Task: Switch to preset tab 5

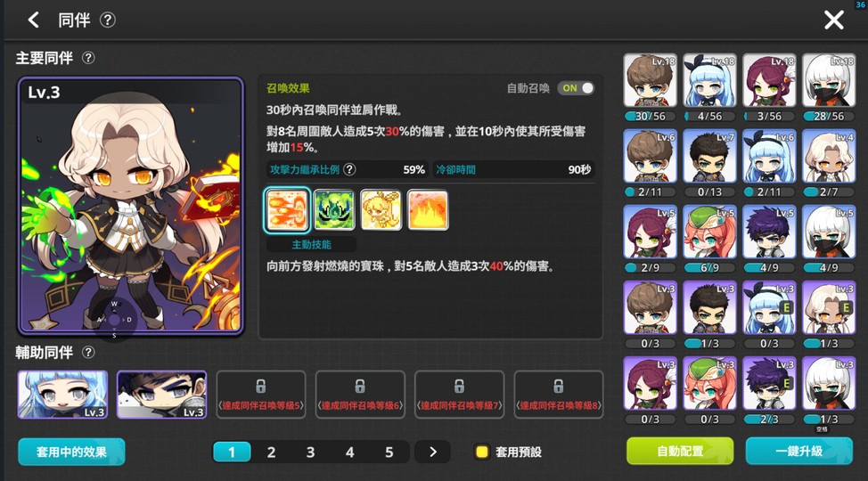Action: [x=389, y=452]
